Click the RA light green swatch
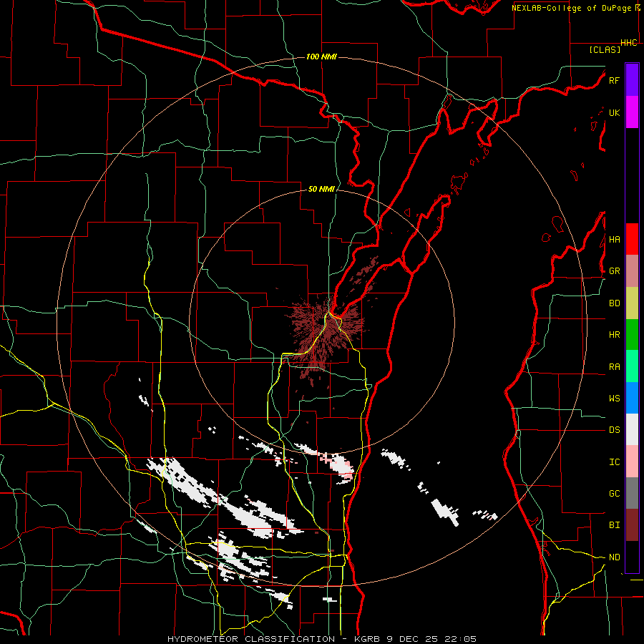Viewport: 644px width, 644px height. pos(632,366)
